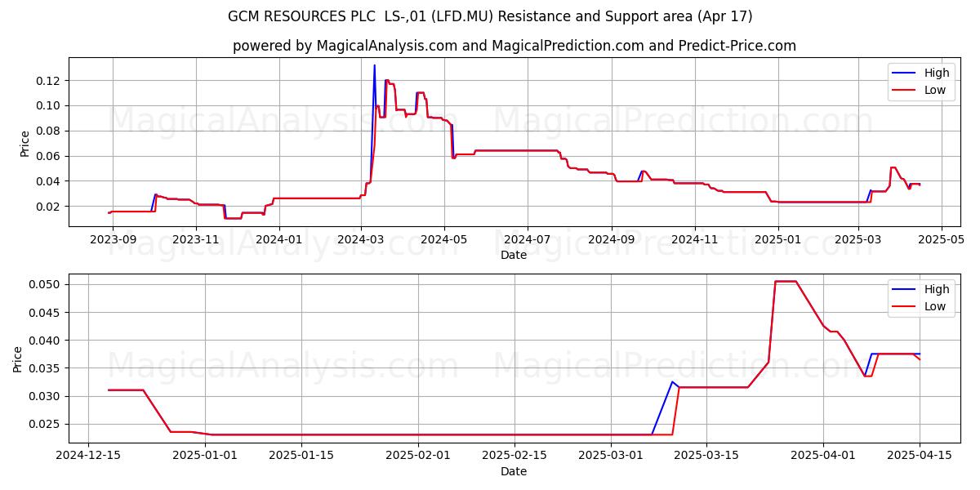This screenshot has width=980, height=490.
Task: Click the 'powered by MagicalAnalysis.com' subtitle text
Action: point(514,46)
